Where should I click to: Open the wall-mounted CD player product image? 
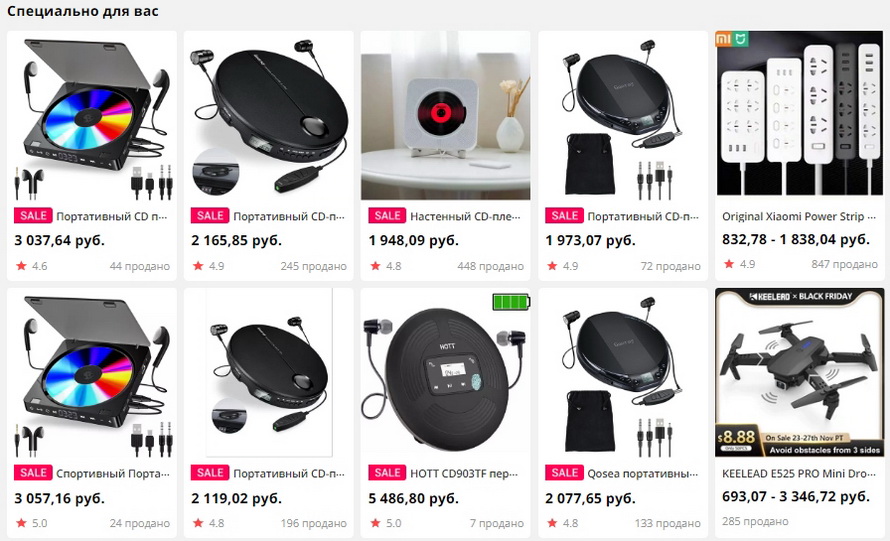(x=446, y=115)
